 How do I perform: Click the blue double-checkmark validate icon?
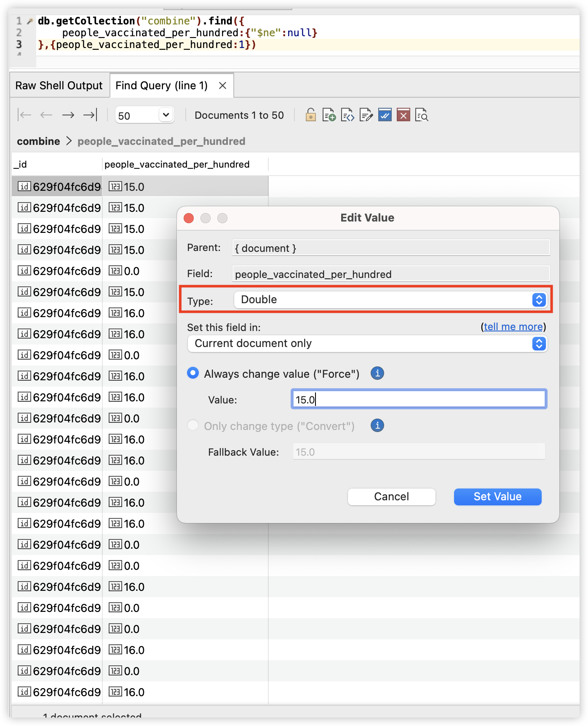(385, 115)
